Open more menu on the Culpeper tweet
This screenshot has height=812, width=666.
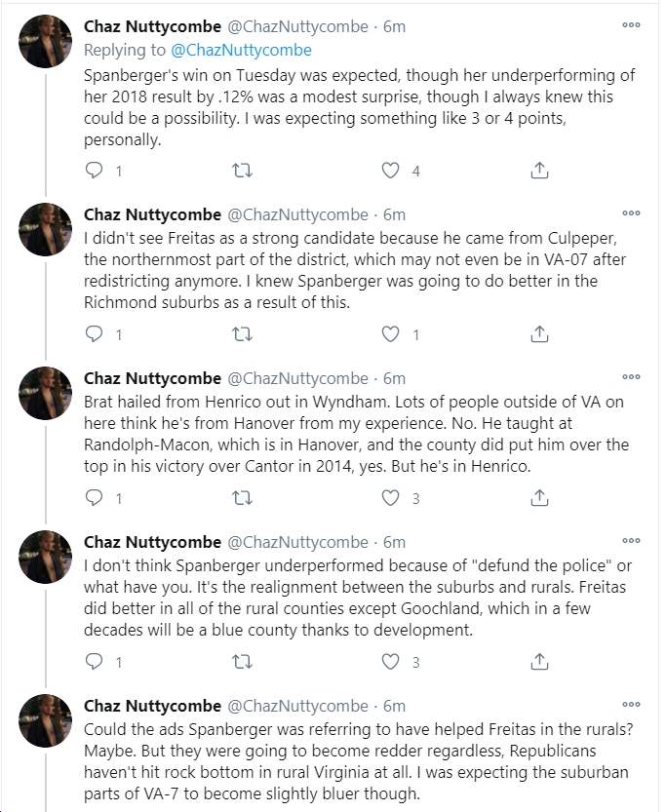pyautogui.click(x=631, y=213)
